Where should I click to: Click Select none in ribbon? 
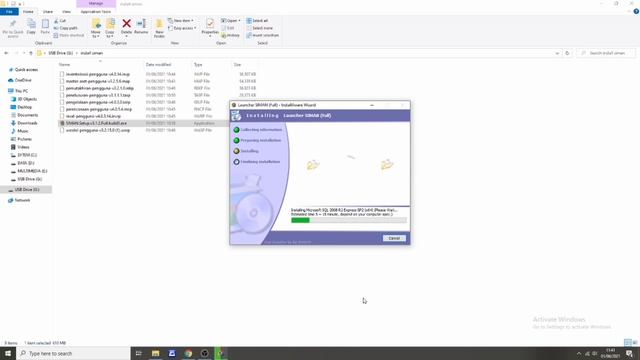coord(260,28)
